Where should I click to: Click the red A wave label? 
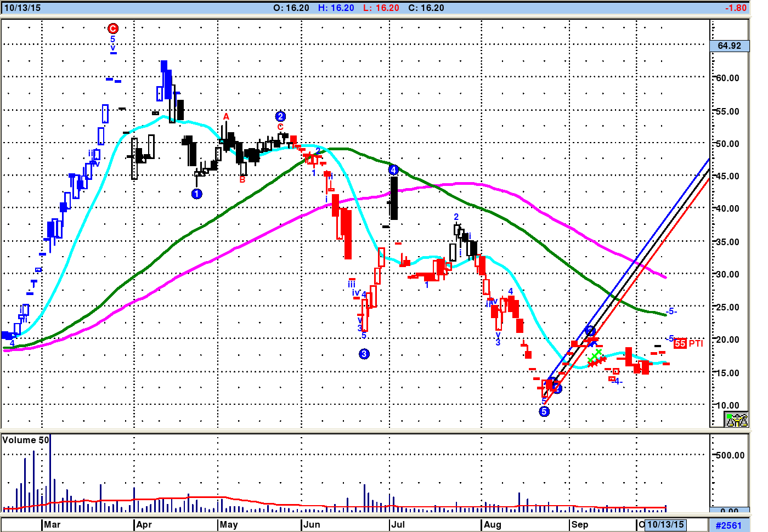226,117
